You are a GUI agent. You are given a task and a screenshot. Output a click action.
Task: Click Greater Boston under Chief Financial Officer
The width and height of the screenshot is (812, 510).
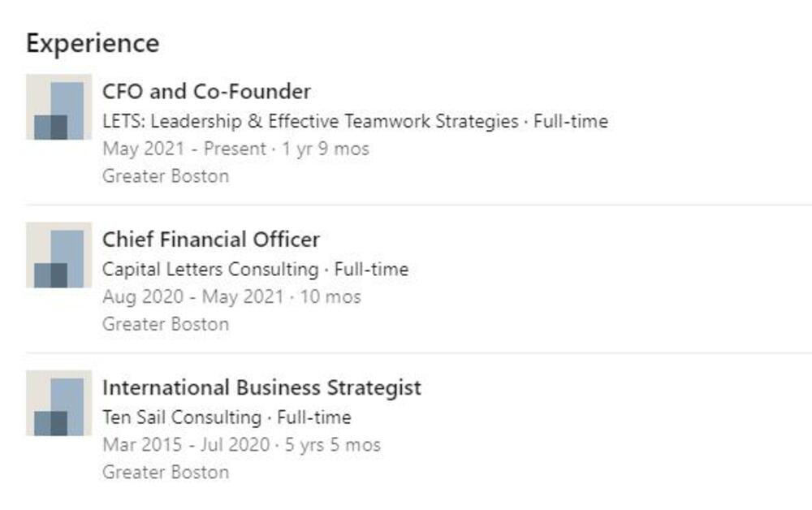coord(166,324)
